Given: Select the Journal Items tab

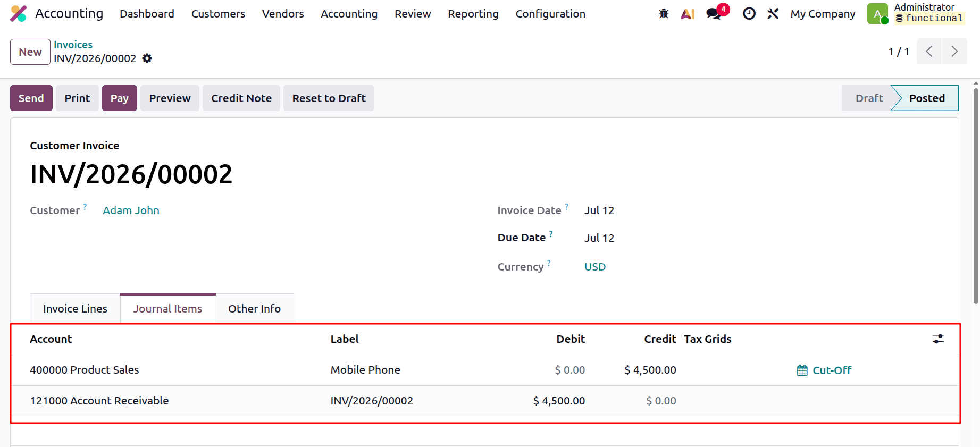Looking at the screenshot, I should coord(167,309).
